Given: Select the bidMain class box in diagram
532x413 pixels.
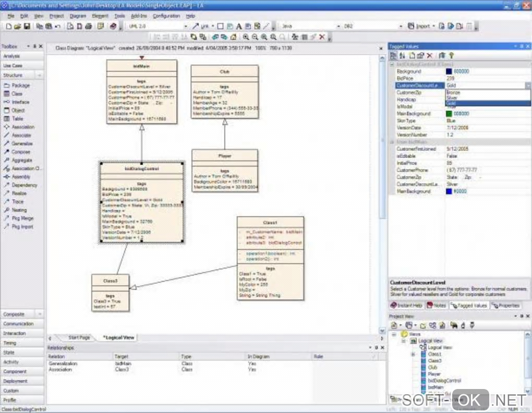Looking at the screenshot, I should (141, 92).
